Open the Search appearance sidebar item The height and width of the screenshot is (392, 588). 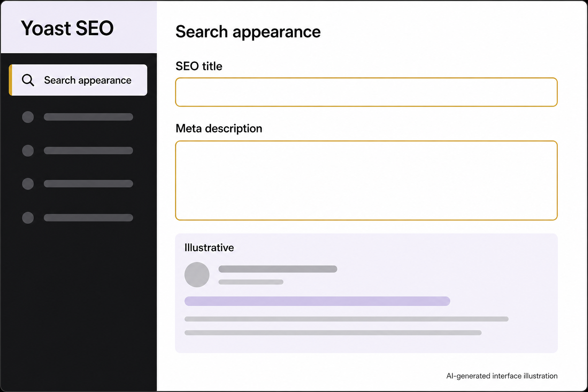(x=78, y=80)
